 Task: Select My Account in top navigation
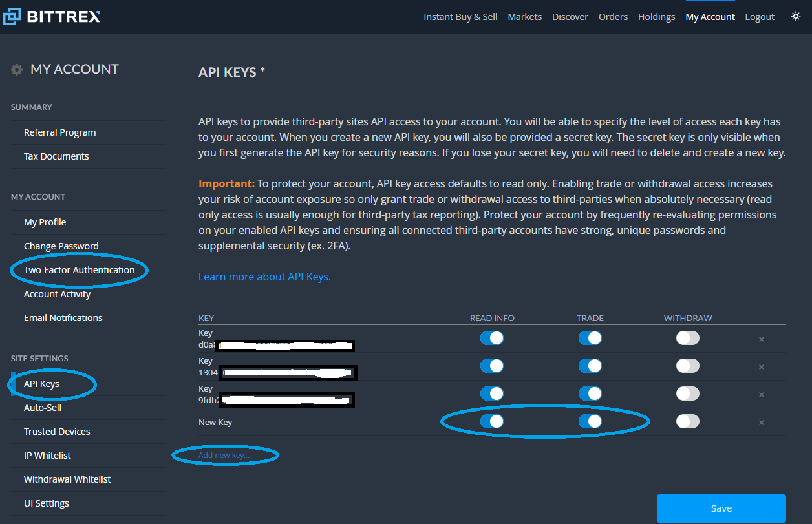point(710,17)
